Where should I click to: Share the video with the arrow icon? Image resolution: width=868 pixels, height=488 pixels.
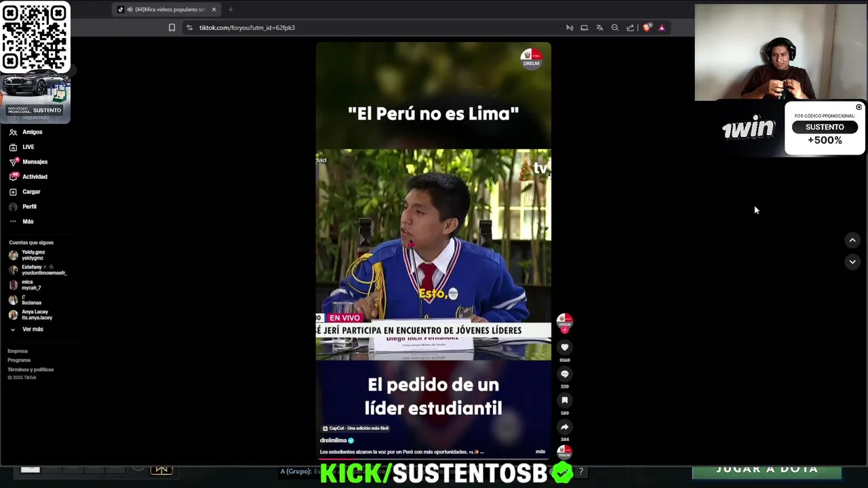coord(564,427)
